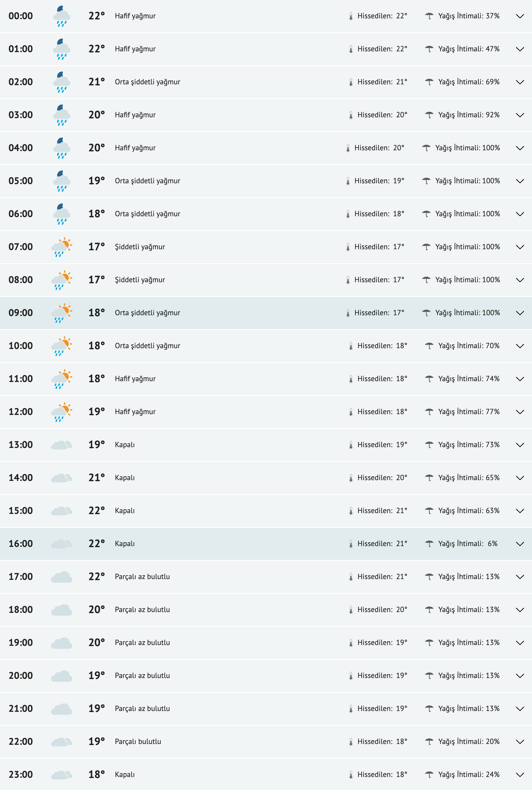The width and height of the screenshot is (532, 790).
Task: Select the partly cloudy icon for 17:00
Action: tap(61, 576)
